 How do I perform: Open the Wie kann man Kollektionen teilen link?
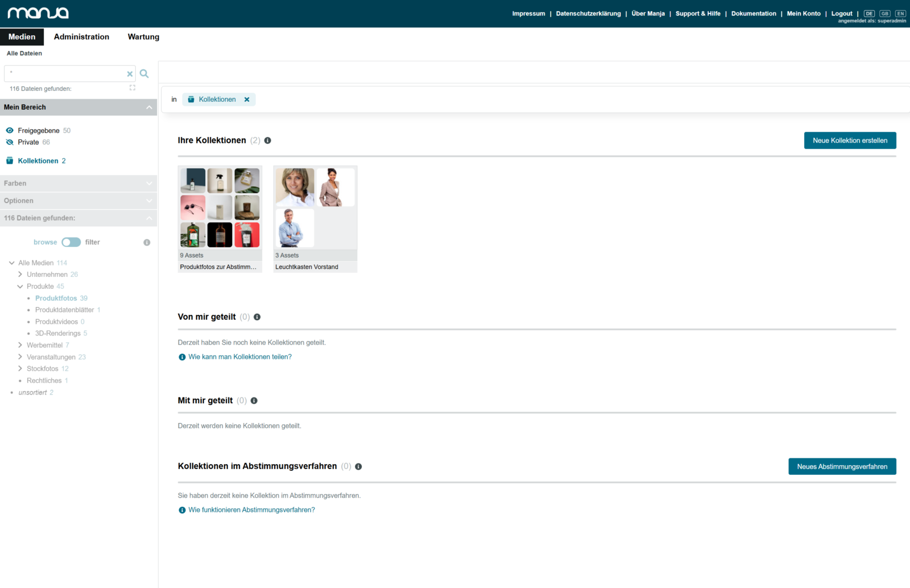(x=239, y=357)
